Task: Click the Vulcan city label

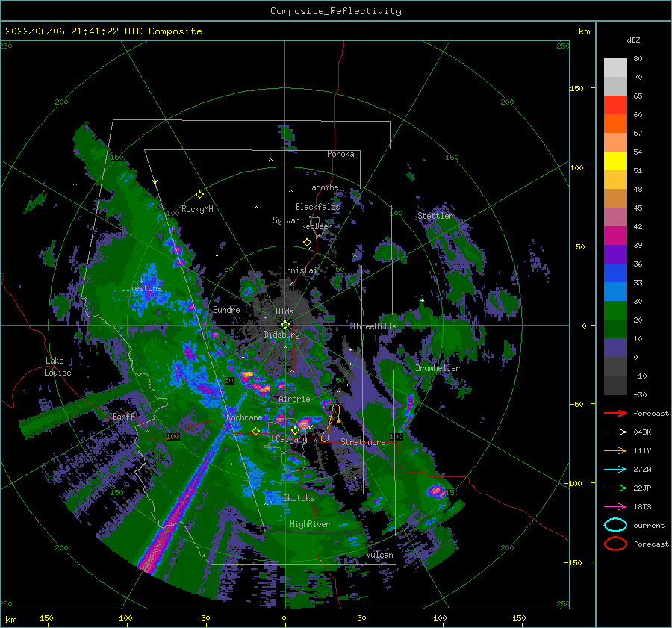Action: pos(380,555)
